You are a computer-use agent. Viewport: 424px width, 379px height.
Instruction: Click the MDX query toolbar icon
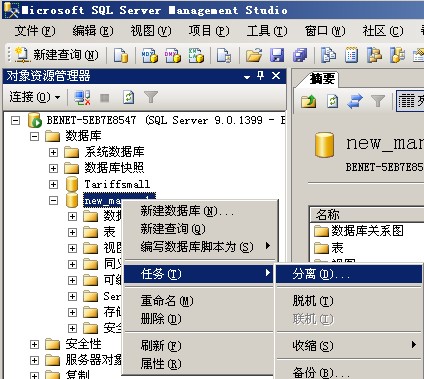150,55
